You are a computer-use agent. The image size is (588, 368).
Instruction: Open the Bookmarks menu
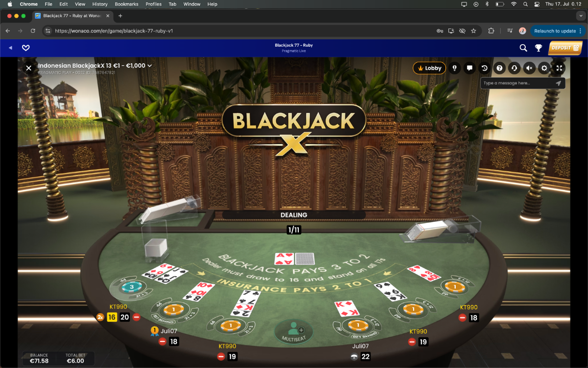126,4
